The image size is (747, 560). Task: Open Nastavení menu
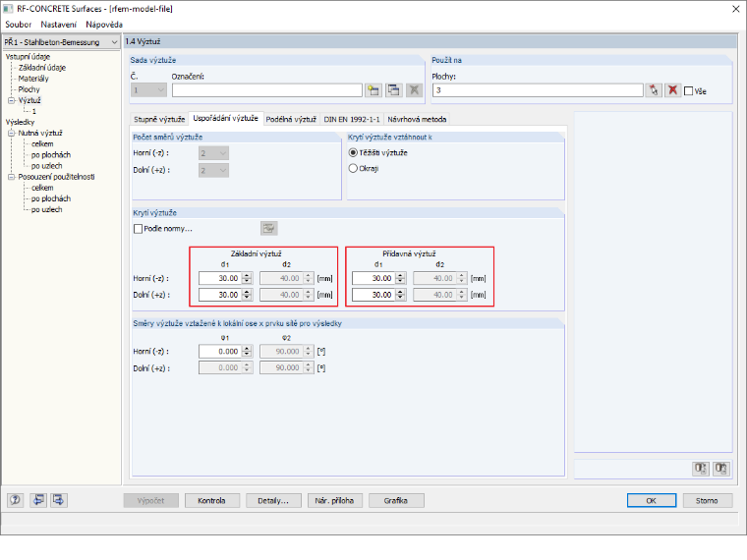pos(58,25)
